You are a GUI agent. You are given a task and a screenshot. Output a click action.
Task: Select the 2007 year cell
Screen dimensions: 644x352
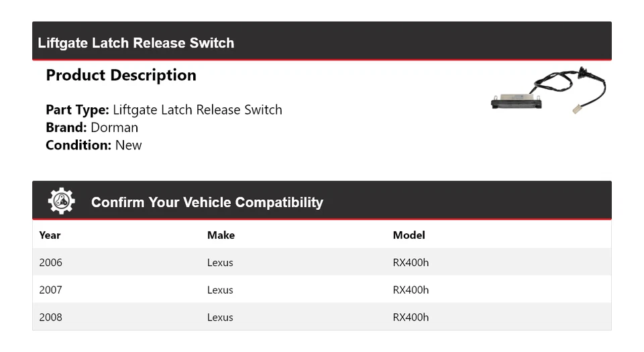tap(50, 290)
